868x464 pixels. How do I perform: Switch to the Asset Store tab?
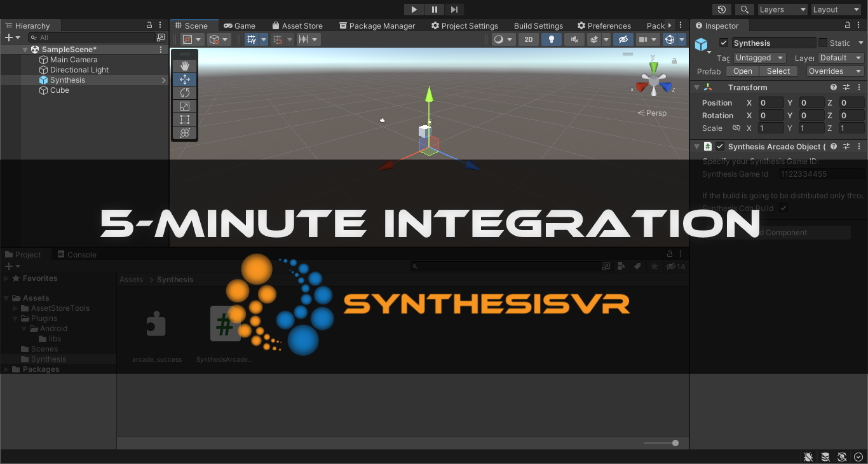[297, 25]
